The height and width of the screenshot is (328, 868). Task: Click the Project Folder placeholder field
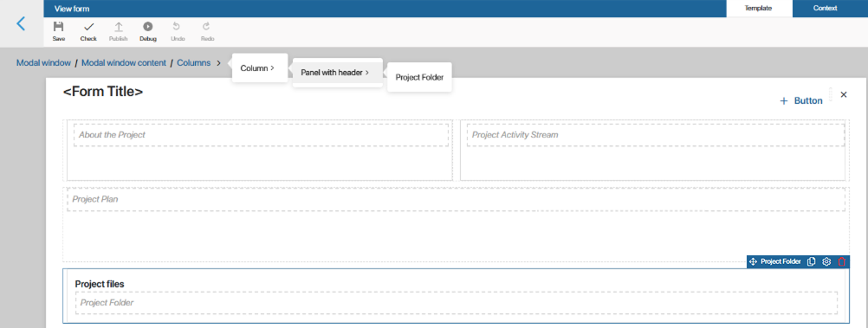pos(457,303)
